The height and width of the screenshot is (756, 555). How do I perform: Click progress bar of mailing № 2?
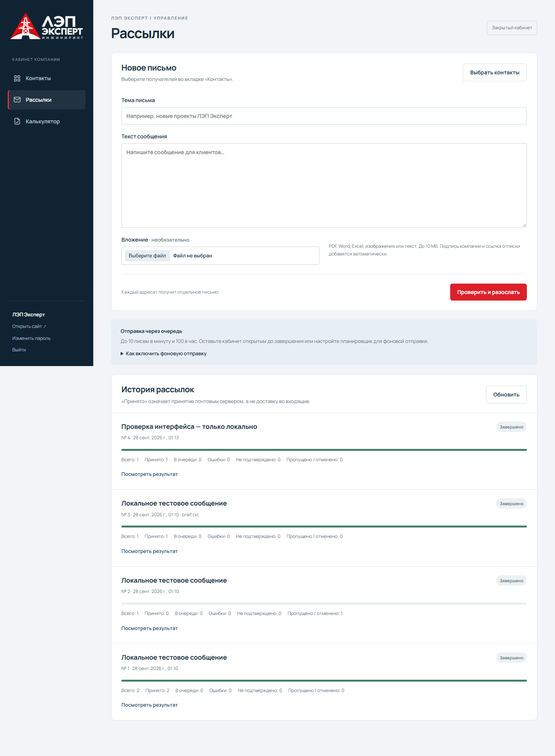point(324,603)
